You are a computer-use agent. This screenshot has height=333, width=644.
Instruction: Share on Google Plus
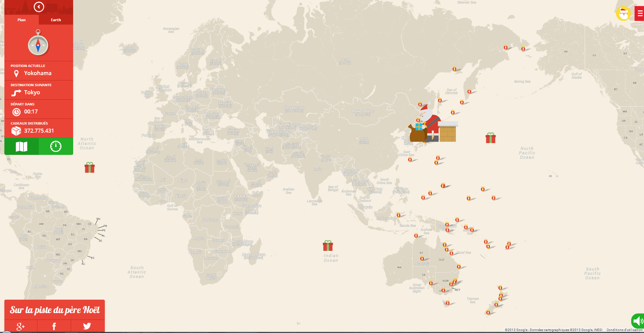pos(21,326)
